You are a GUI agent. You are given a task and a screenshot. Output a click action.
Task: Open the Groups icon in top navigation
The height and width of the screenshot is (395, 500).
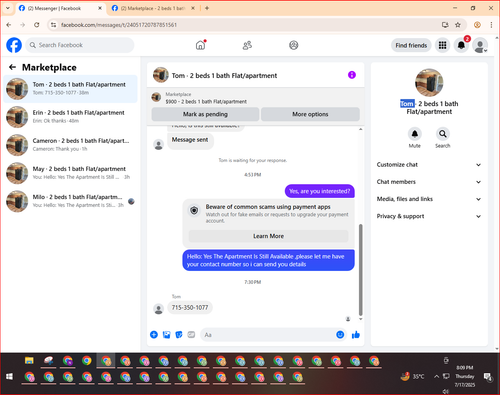point(293,45)
